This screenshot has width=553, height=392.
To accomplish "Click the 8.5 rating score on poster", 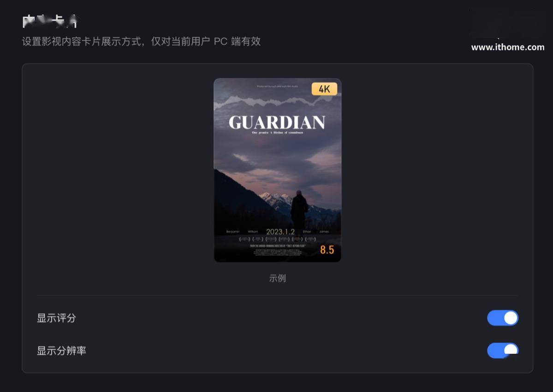I will (327, 250).
